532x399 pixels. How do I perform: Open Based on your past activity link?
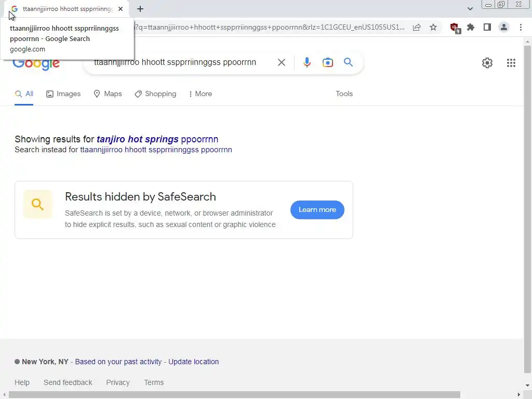click(x=118, y=362)
